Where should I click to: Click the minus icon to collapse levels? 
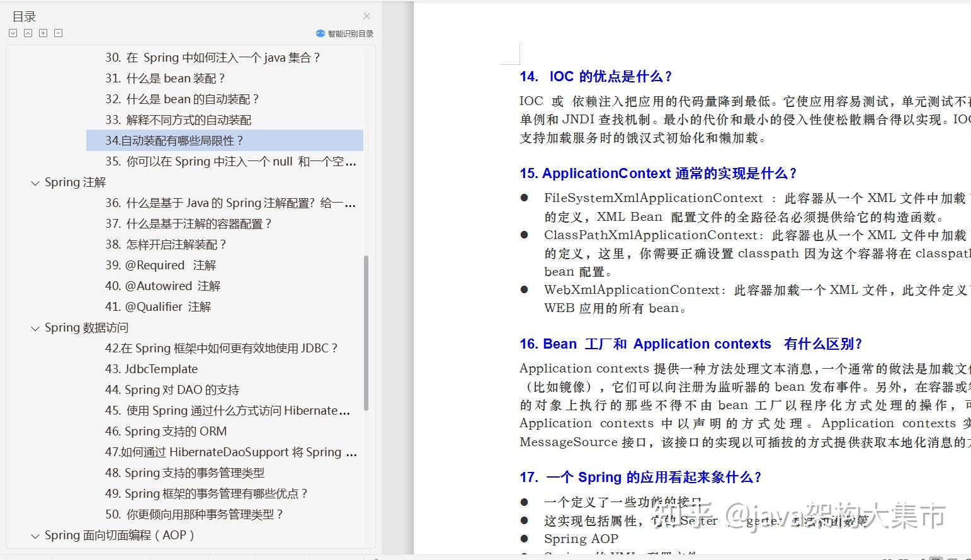pos(59,33)
